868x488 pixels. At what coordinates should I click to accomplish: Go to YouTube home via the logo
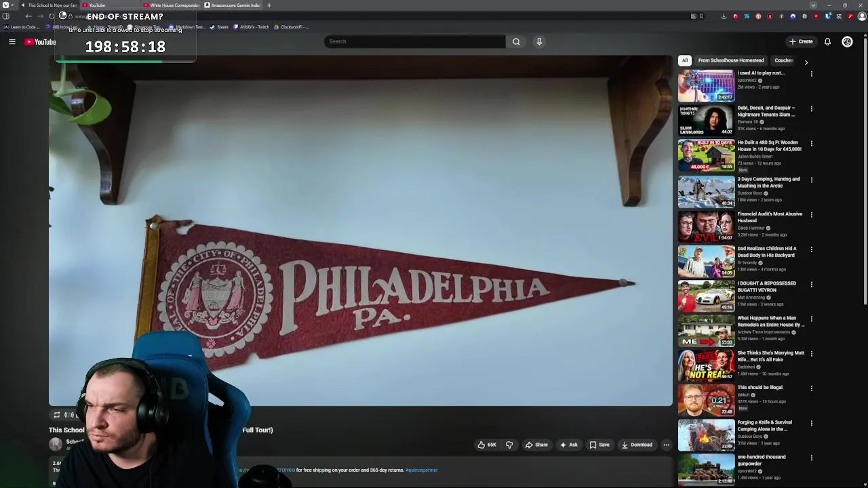pos(40,42)
